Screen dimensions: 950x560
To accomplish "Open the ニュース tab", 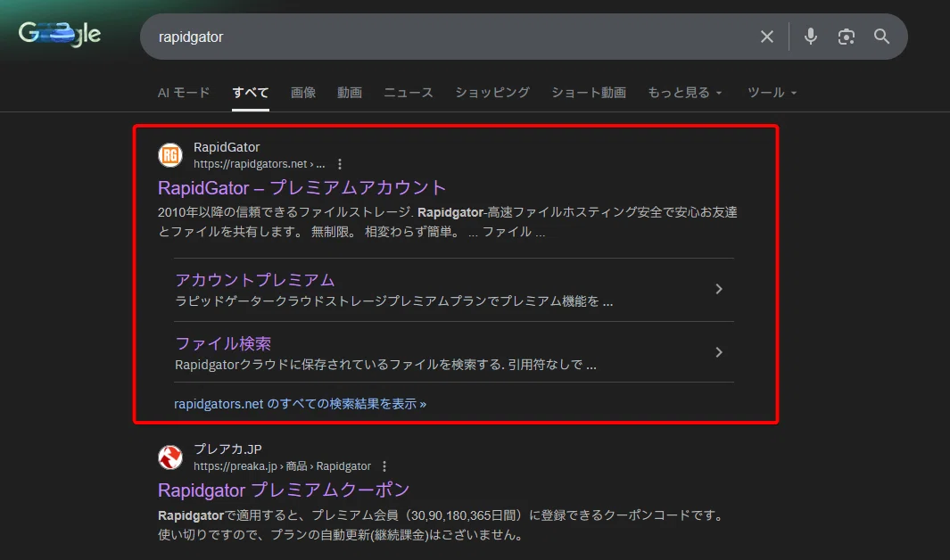I will coord(409,93).
